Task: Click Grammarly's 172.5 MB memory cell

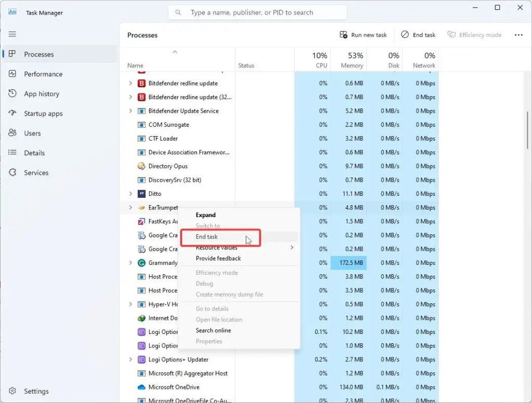Action: pos(349,263)
